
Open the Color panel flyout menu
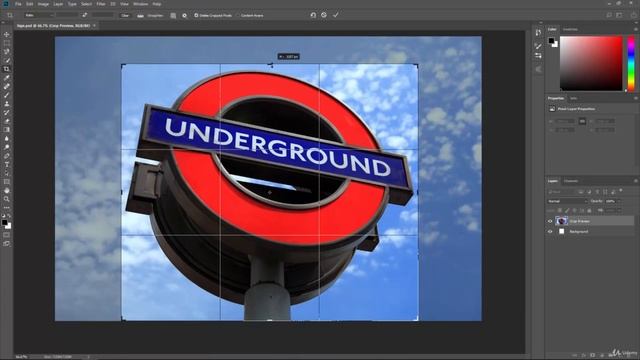pos(636,29)
